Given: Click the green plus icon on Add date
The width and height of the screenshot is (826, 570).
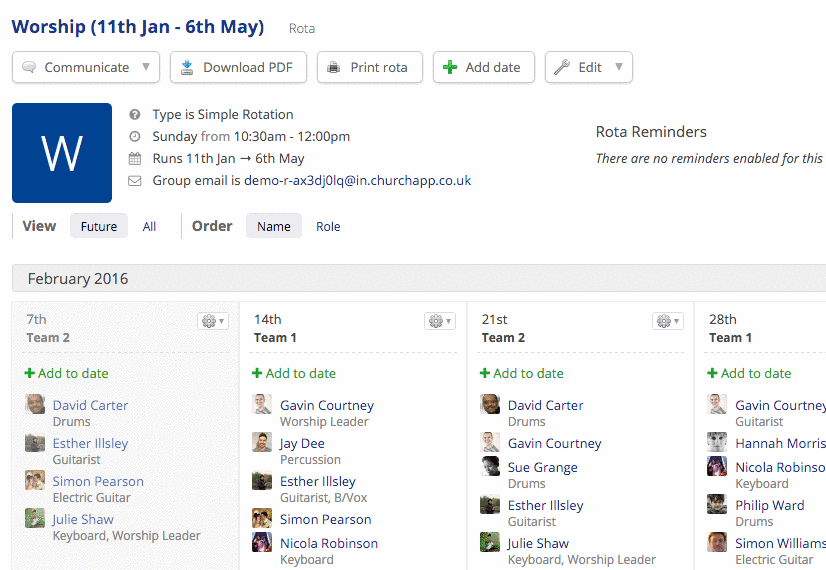Looking at the screenshot, I should click(x=450, y=67).
